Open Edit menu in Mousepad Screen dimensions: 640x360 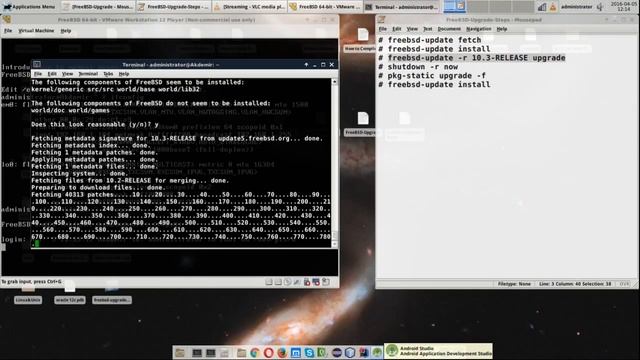[397, 29]
